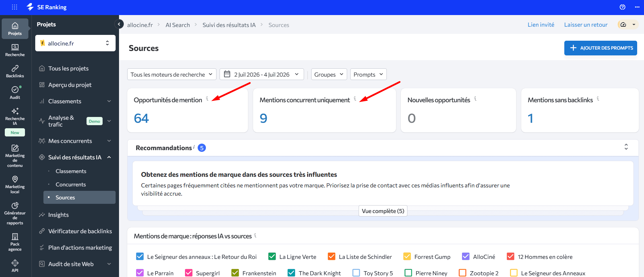Click the calendar icon in date picker
The height and width of the screenshot is (277, 644).
pos(227,74)
